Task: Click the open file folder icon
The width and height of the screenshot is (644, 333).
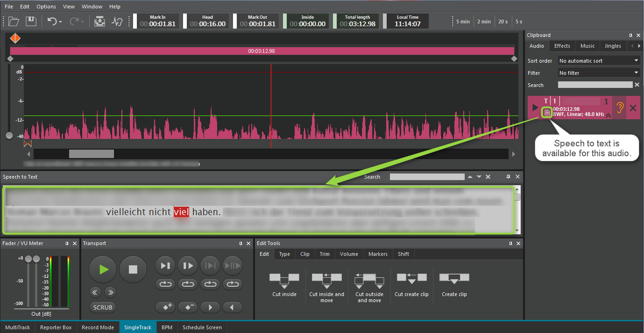Action: 14,21
